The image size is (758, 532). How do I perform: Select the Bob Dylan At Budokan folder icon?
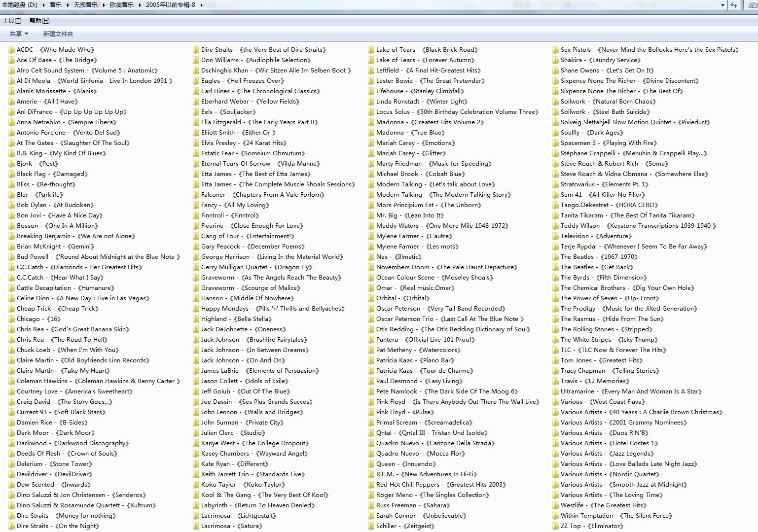[11, 205]
